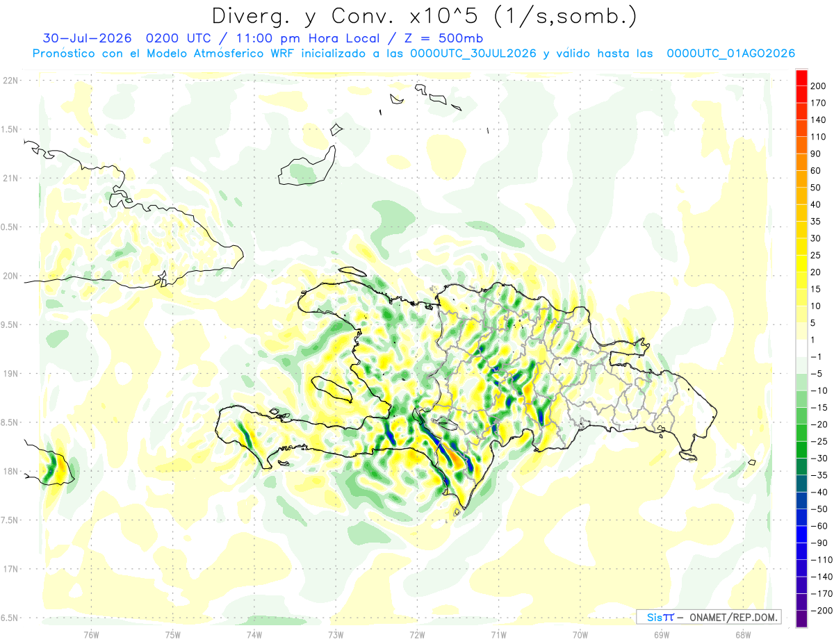Screen dimensions: 834x644
Task: Pick the white color bar segment between -1 and 1
Action: 801,348
